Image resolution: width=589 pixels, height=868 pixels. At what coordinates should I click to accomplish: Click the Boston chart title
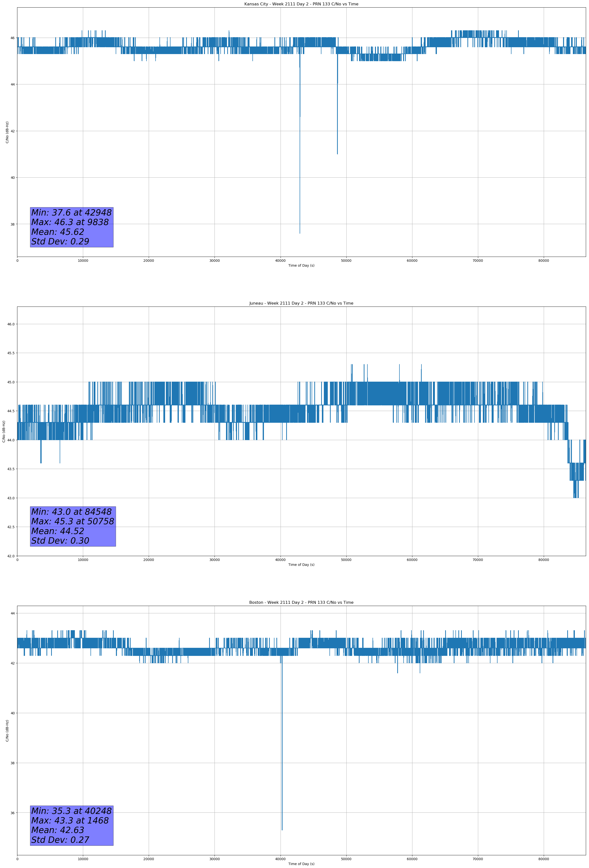[x=301, y=603]
